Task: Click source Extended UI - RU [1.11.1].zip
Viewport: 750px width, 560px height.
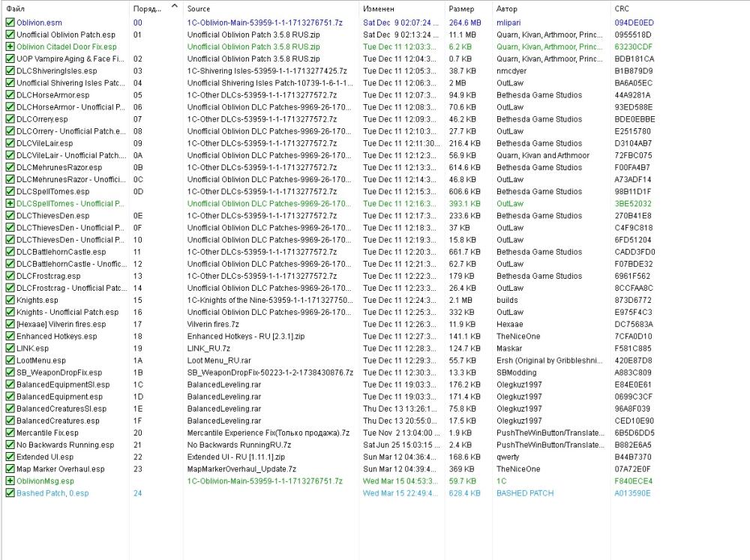Action: click(x=235, y=457)
